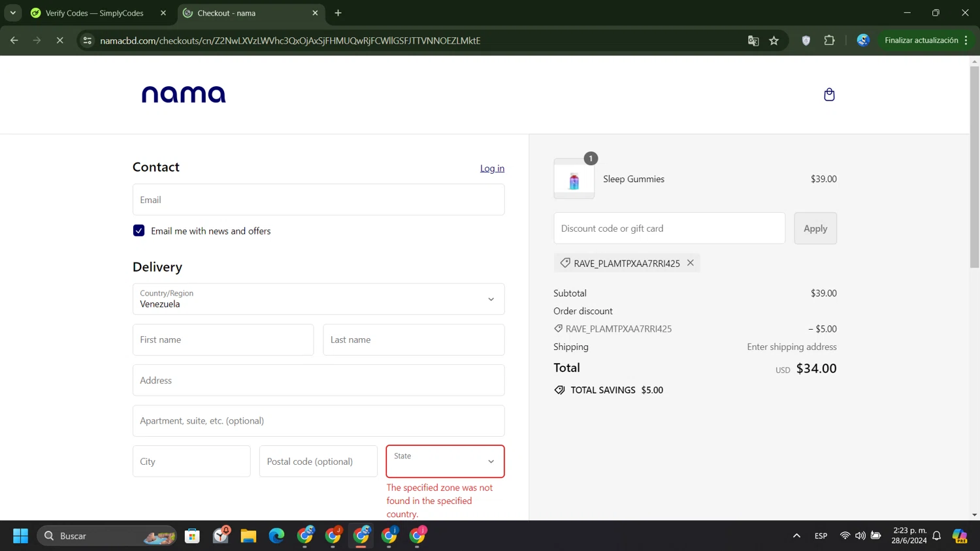The width and height of the screenshot is (980, 551).
Task: Open a new browser tab
Action: click(x=338, y=13)
